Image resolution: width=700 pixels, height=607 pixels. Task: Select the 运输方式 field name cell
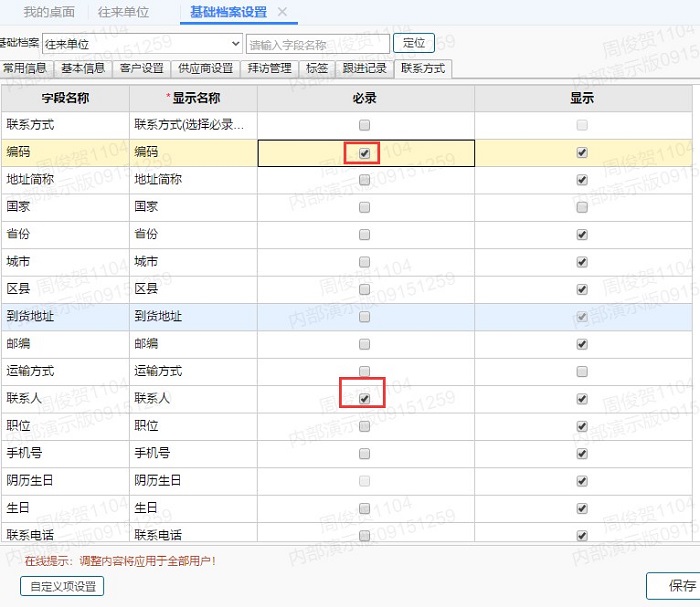pyautogui.click(x=65, y=371)
